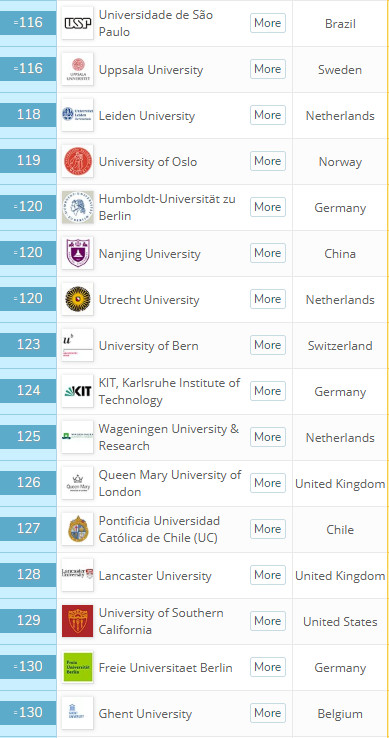Follow the Utrecht University name link
389x738 pixels.
(149, 300)
